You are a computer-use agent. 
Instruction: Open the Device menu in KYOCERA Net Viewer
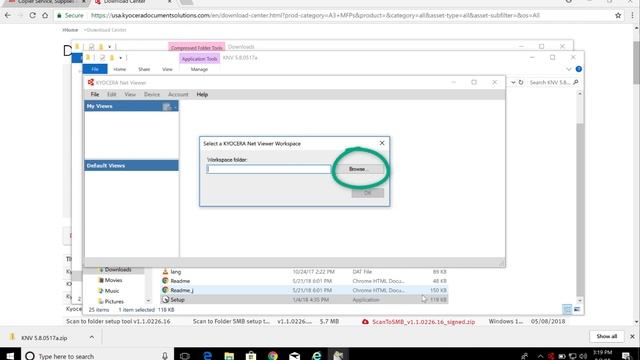pos(152,94)
